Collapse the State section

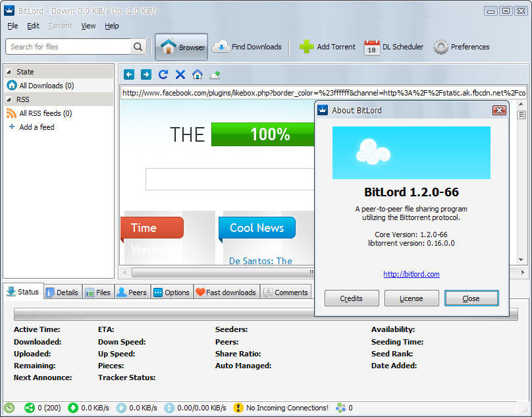9,72
